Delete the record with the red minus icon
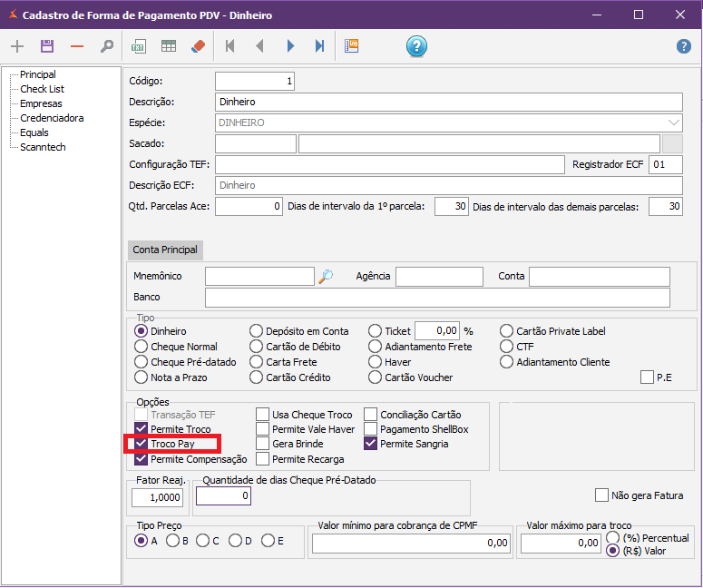The height and width of the screenshot is (588, 703). (77, 46)
